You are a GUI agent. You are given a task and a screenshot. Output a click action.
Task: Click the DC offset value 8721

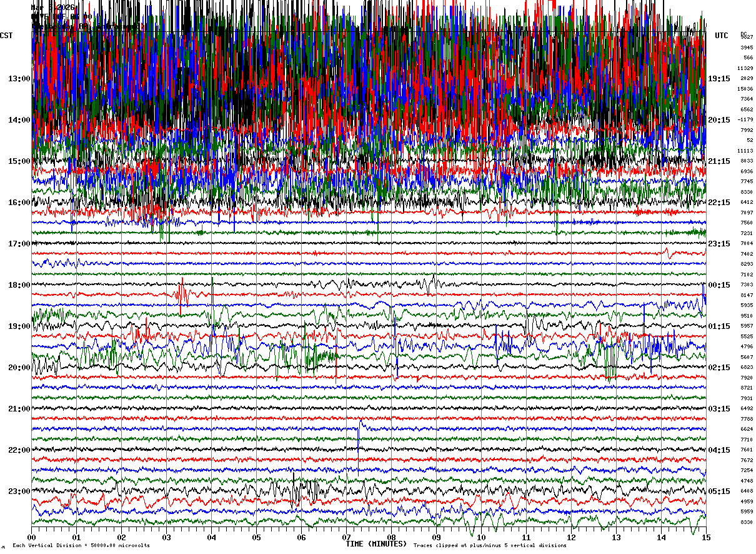(747, 388)
